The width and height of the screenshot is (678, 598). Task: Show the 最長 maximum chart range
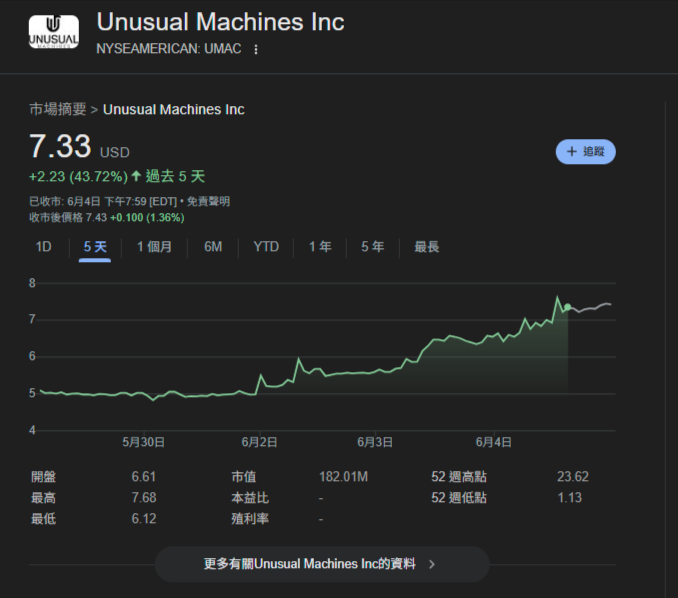point(427,247)
